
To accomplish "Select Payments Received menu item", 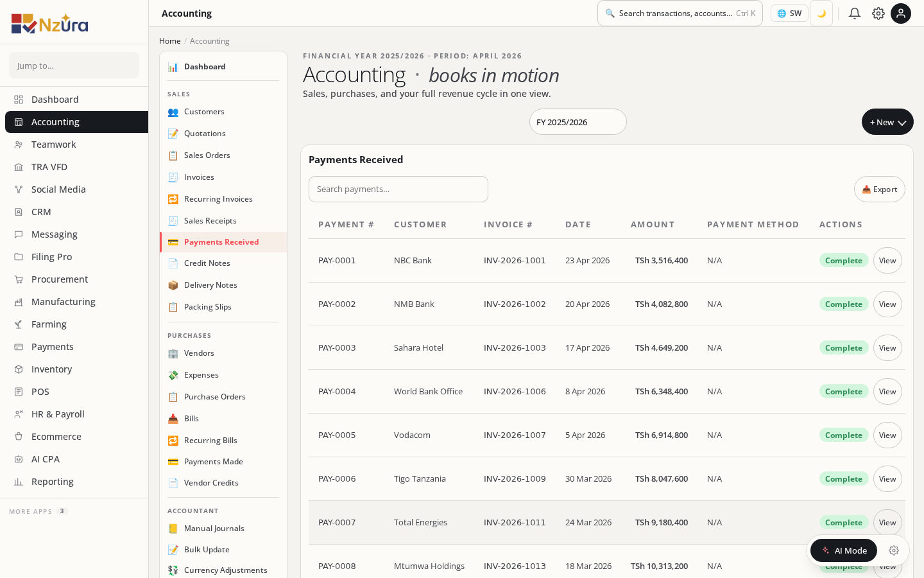I will (x=223, y=242).
